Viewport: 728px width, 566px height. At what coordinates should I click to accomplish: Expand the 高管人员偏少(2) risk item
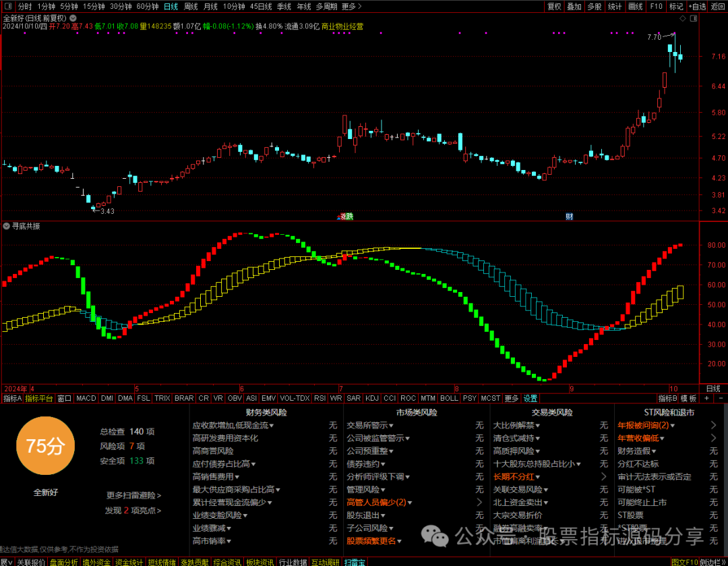[x=380, y=503]
